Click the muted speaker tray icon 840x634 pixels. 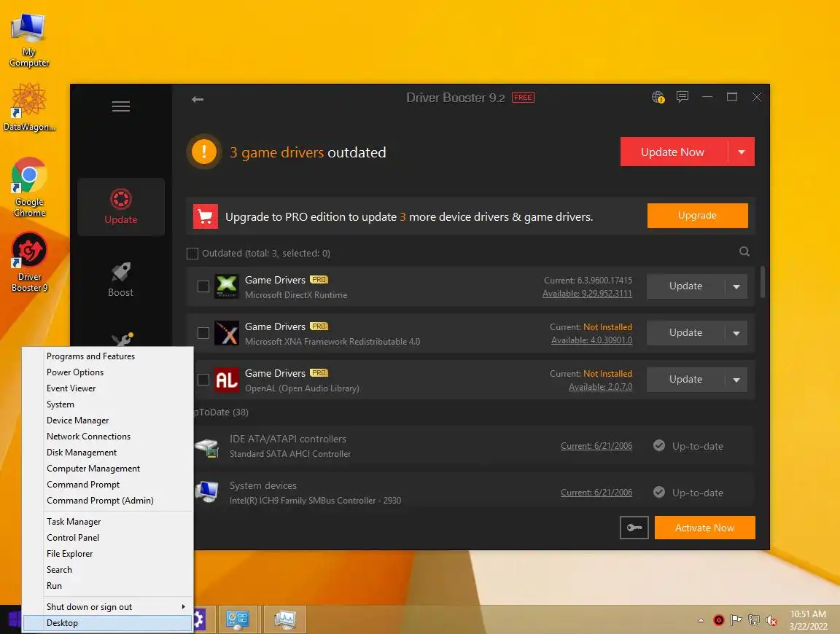click(x=771, y=620)
